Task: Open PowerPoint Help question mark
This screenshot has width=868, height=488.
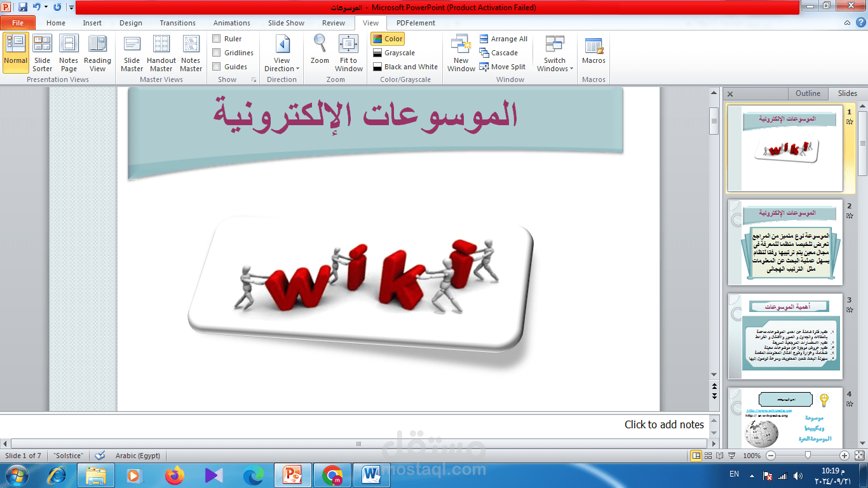Action: click(x=862, y=23)
